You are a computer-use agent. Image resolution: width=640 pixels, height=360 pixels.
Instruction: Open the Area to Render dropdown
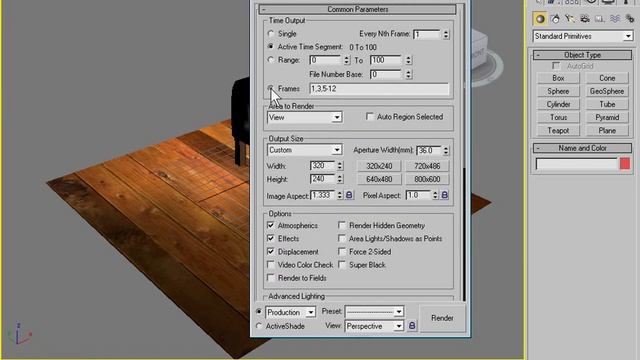click(304, 118)
